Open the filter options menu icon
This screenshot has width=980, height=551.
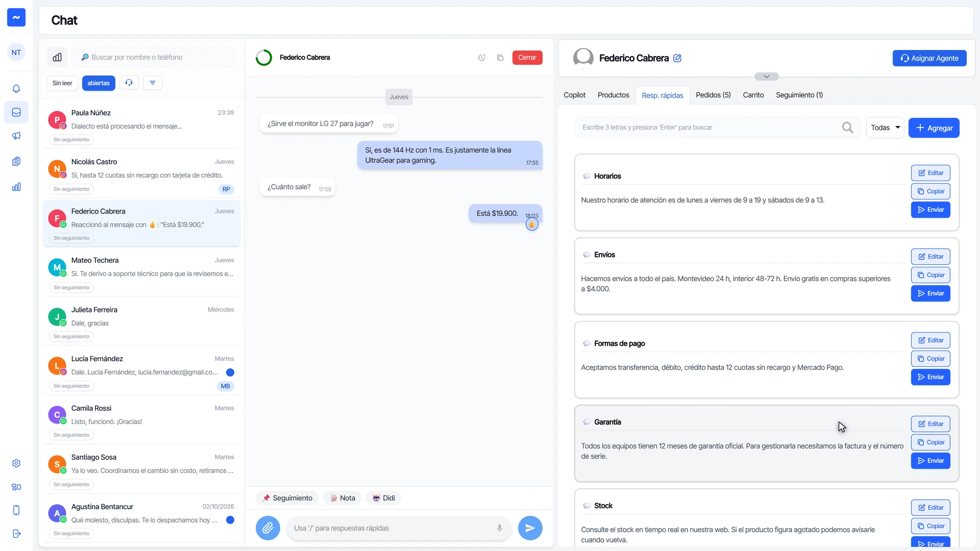click(x=153, y=83)
